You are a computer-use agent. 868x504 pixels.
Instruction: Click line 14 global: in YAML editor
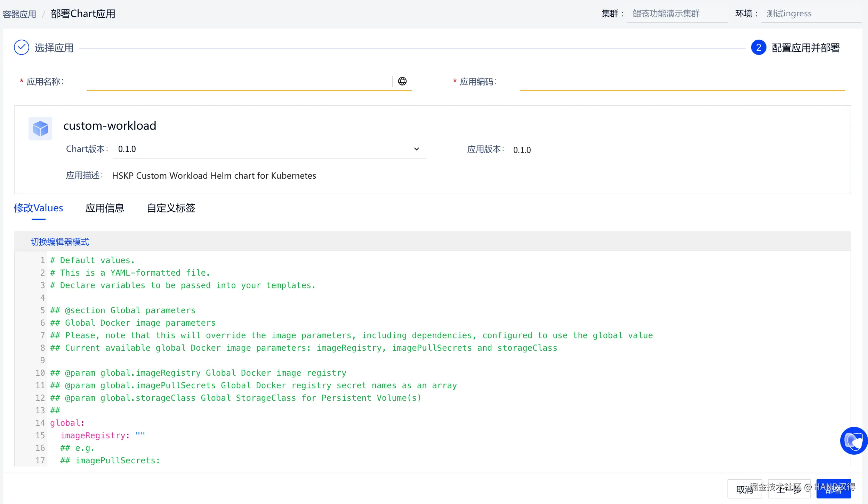coord(67,423)
